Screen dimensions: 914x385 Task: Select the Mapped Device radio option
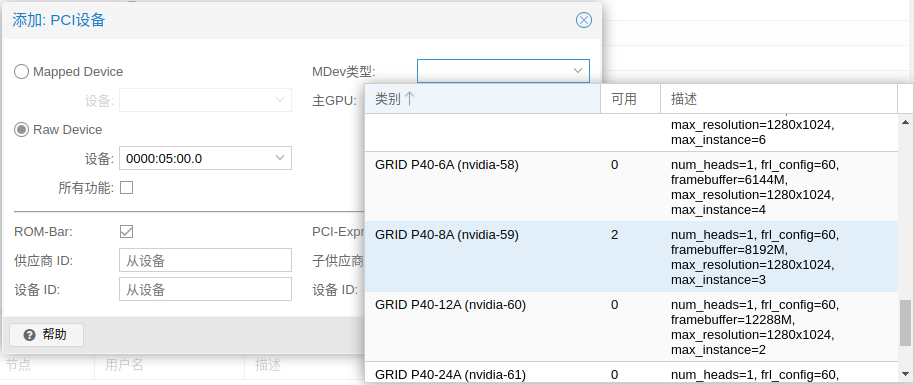coord(22,72)
